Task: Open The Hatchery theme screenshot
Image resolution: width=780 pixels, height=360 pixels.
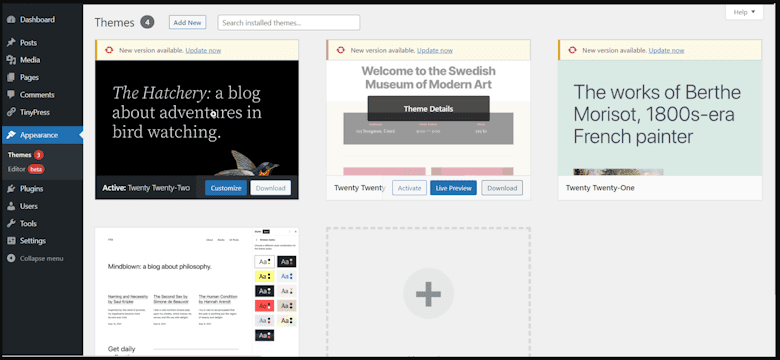Action: pyautogui.click(x=197, y=118)
